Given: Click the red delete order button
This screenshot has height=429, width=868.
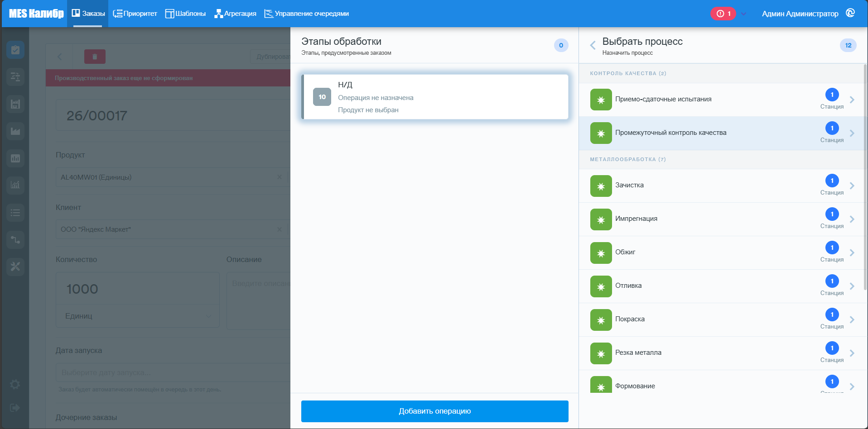Looking at the screenshot, I should point(95,57).
